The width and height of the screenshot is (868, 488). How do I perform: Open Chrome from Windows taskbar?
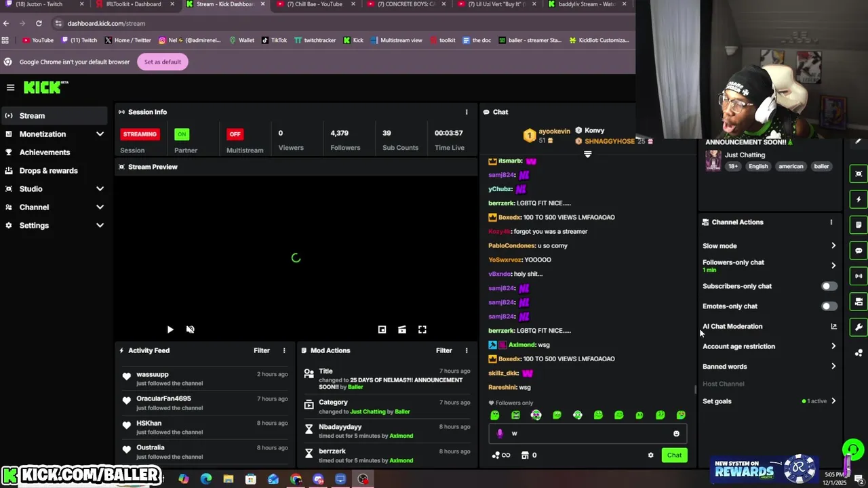coord(296,479)
